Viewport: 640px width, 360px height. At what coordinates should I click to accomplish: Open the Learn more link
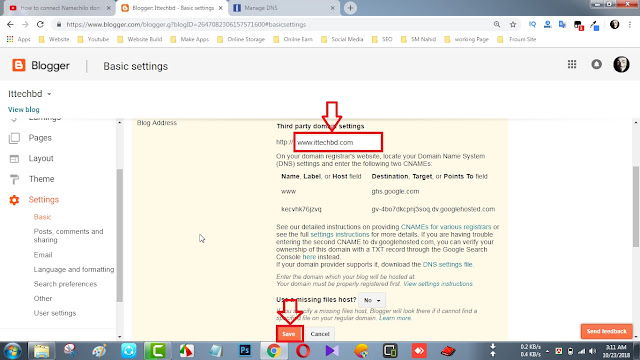pyautogui.click(x=395, y=318)
